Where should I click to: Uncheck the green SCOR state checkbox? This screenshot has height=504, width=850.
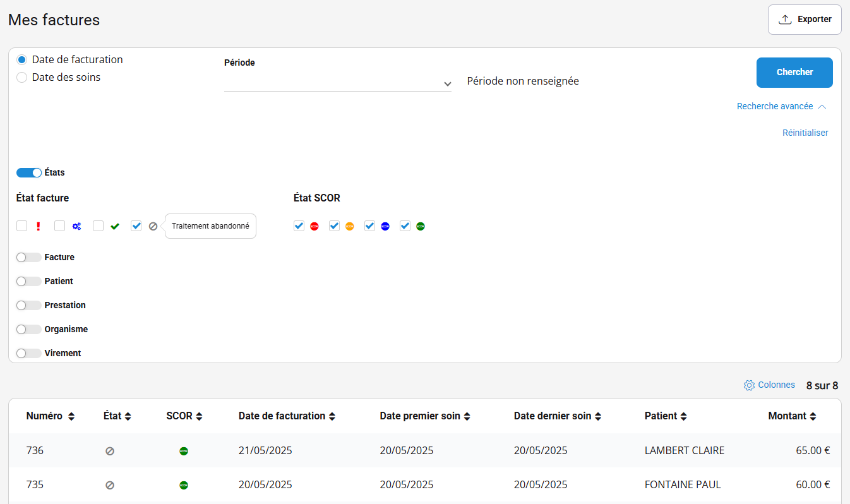pyautogui.click(x=405, y=225)
